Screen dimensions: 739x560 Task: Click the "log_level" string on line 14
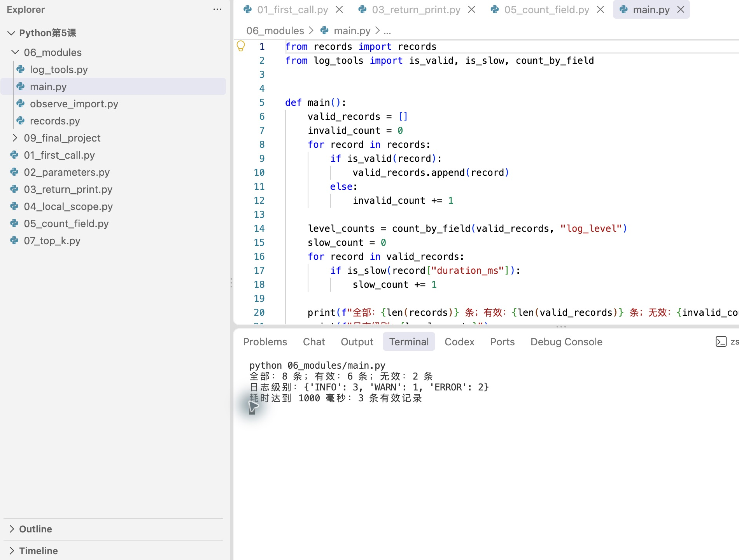click(590, 228)
